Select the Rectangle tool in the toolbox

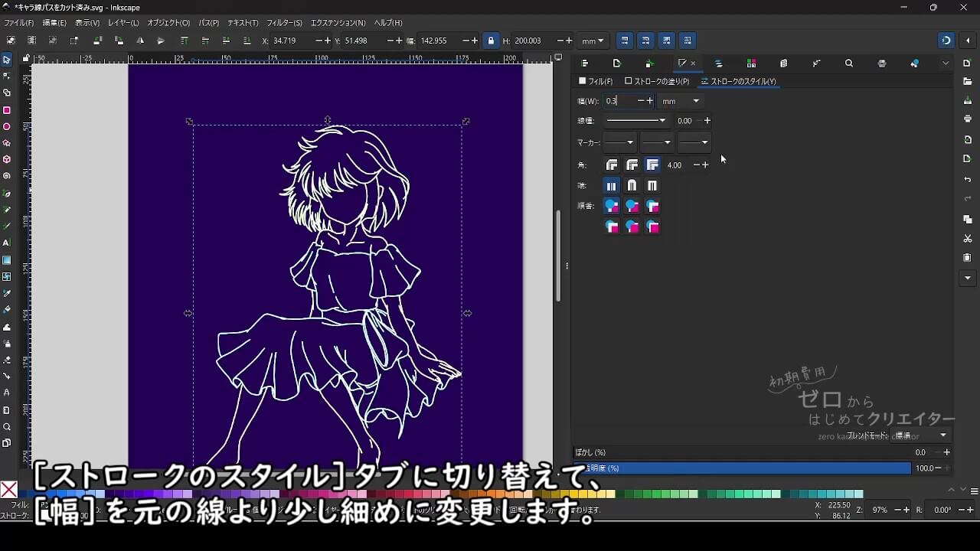(x=7, y=110)
